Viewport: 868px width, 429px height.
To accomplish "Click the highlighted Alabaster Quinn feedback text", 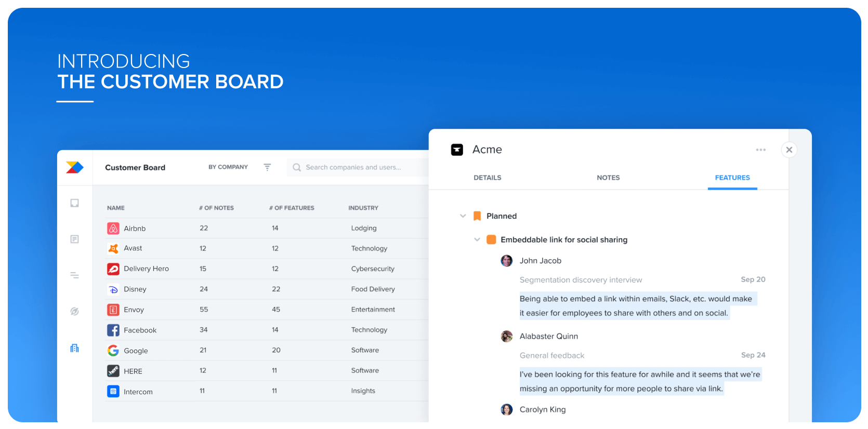I will pos(640,382).
